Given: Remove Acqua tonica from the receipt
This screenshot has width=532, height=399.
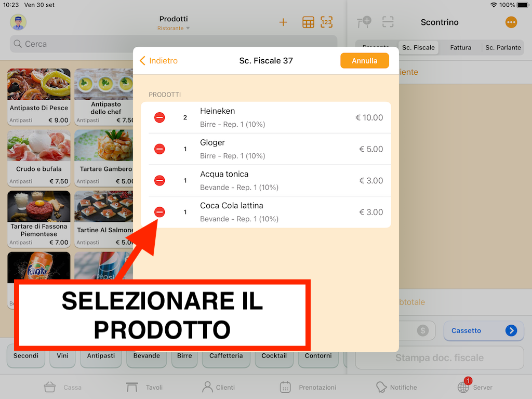Looking at the screenshot, I should pos(159,180).
